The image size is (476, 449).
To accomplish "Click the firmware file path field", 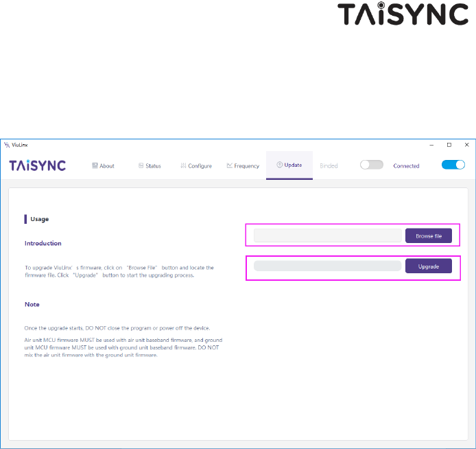I will (328, 235).
